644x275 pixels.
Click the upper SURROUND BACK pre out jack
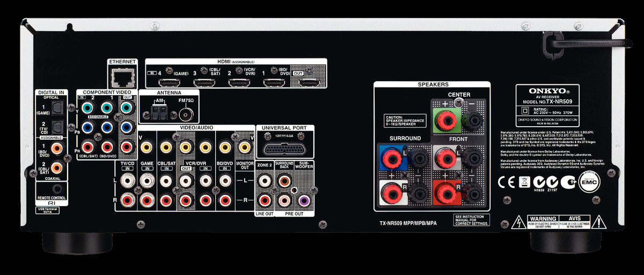(x=284, y=181)
